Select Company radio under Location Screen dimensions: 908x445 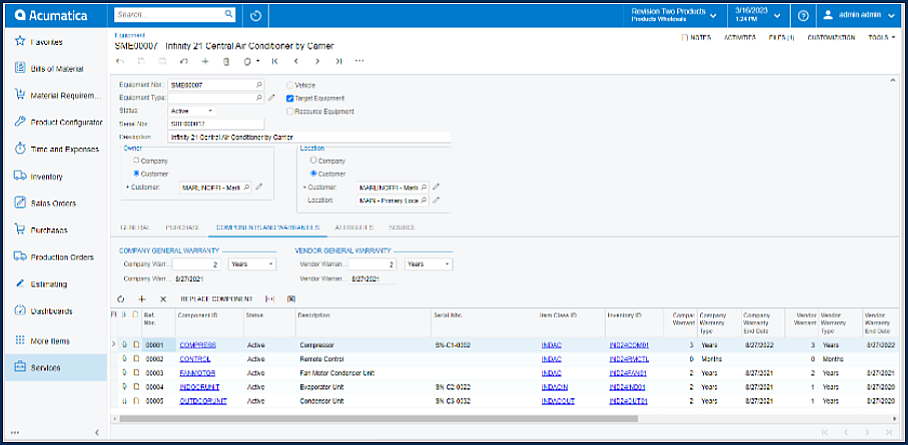coord(313,161)
